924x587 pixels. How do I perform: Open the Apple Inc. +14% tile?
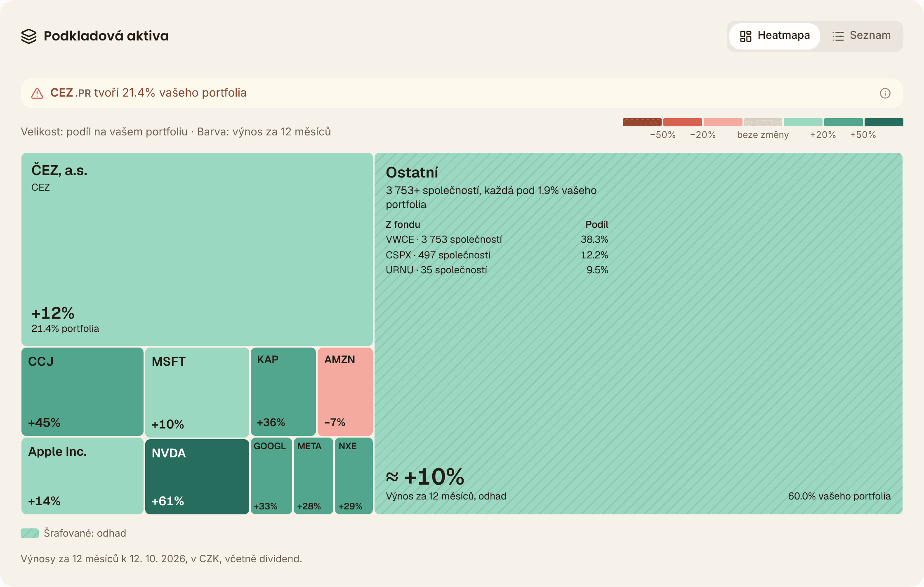point(82,476)
